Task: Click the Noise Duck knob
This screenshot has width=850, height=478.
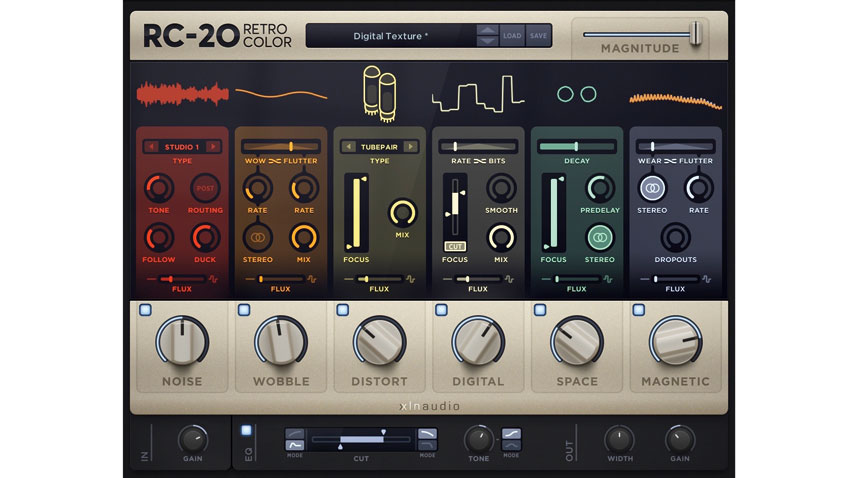Action: (205, 237)
